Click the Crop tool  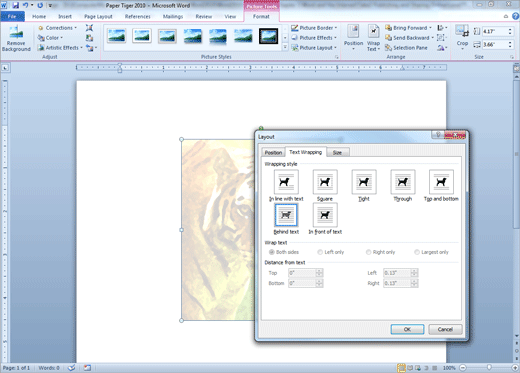[x=462, y=37]
